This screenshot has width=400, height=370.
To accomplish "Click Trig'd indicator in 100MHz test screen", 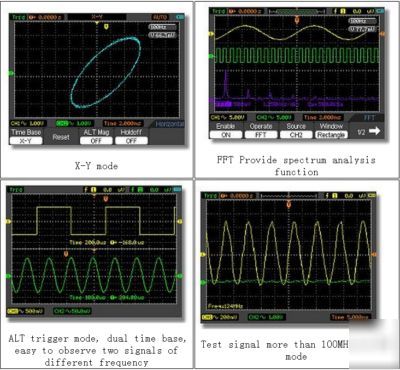I will pyautogui.click(x=210, y=195).
